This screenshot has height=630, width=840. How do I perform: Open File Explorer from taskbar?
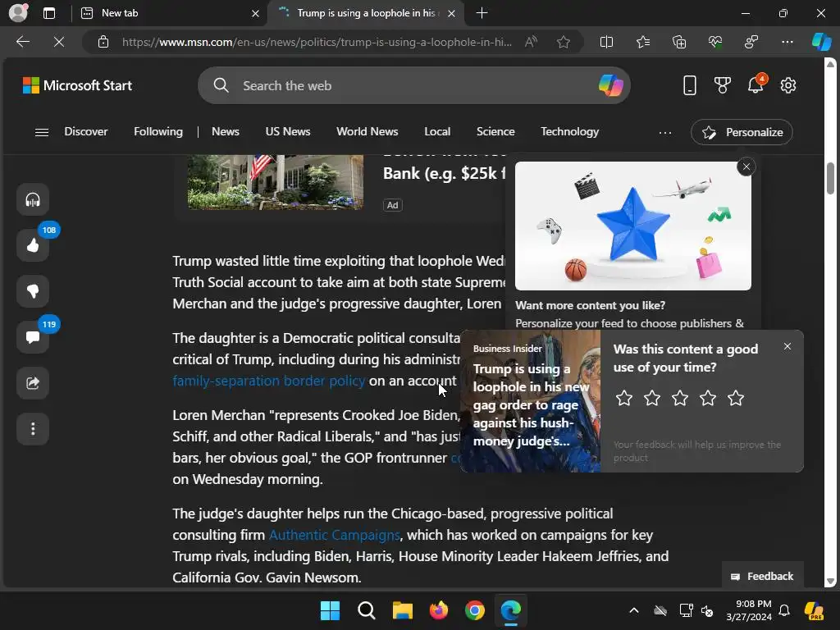tap(402, 610)
